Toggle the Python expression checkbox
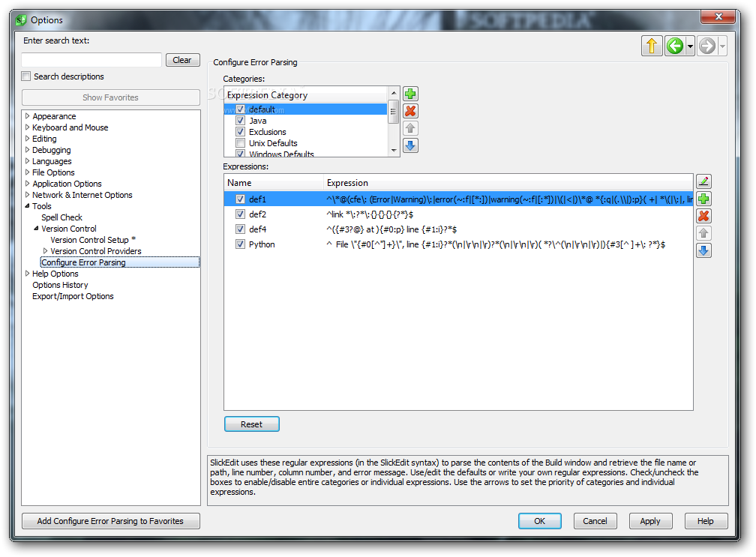Viewport: 756px width, 557px height. pyautogui.click(x=240, y=244)
